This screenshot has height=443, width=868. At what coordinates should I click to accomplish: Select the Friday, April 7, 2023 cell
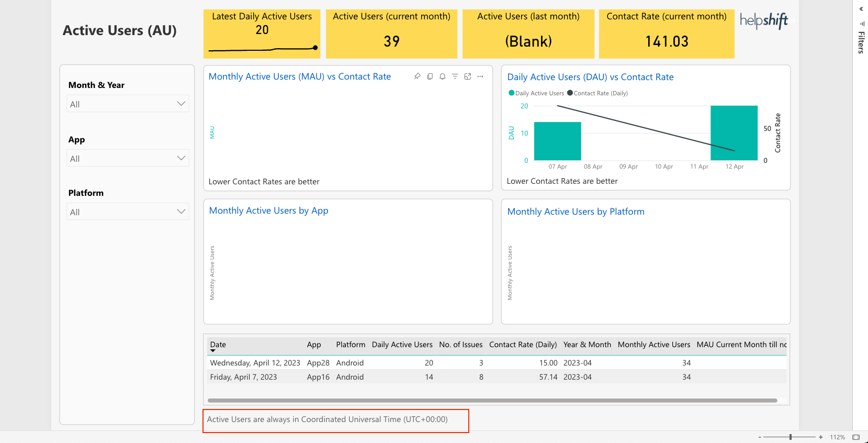pyautogui.click(x=243, y=377)
